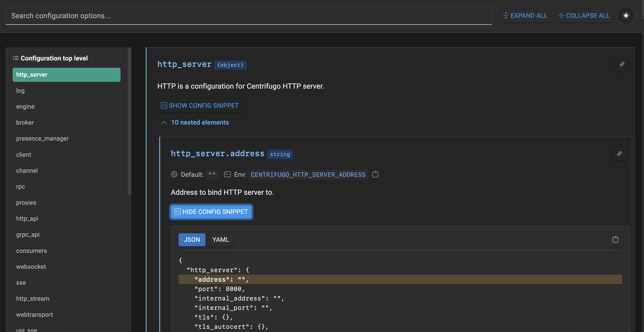The width and height of the screenshot is (644, 332).
Task: Click the Expand All button
Action: (525, 16)
